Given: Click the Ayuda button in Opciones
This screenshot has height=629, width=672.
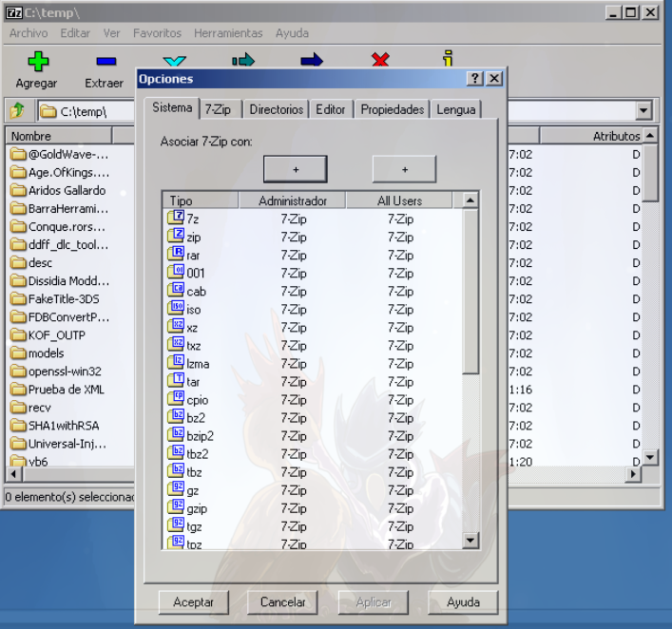Looking at the screenshot, I should click(x=463, y=602).
